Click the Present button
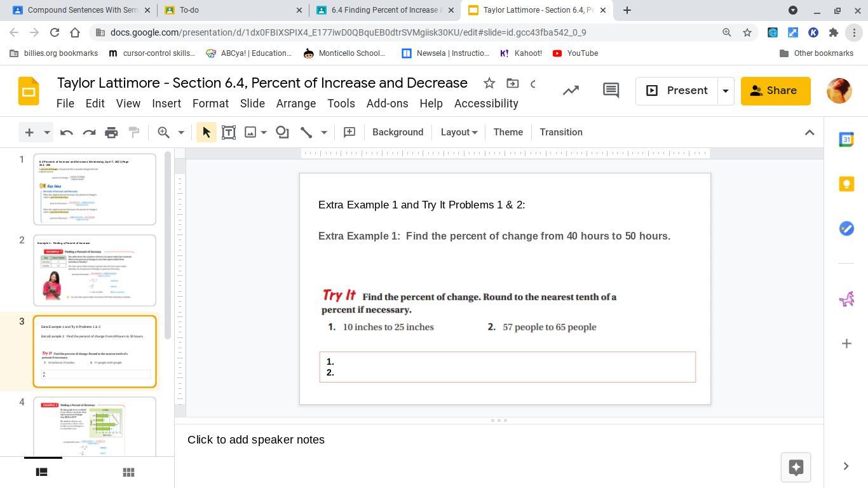The width and height of the screenshot is (868, 488). 677,91
